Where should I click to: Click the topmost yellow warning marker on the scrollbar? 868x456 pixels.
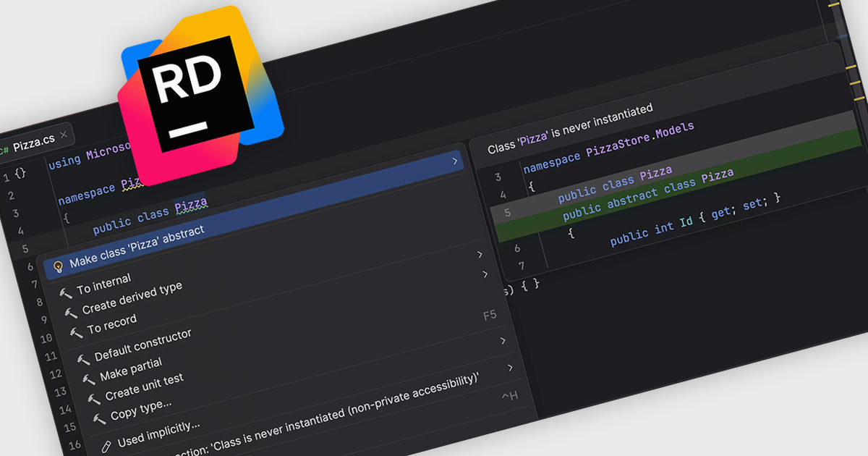click(x=834, y=4)
